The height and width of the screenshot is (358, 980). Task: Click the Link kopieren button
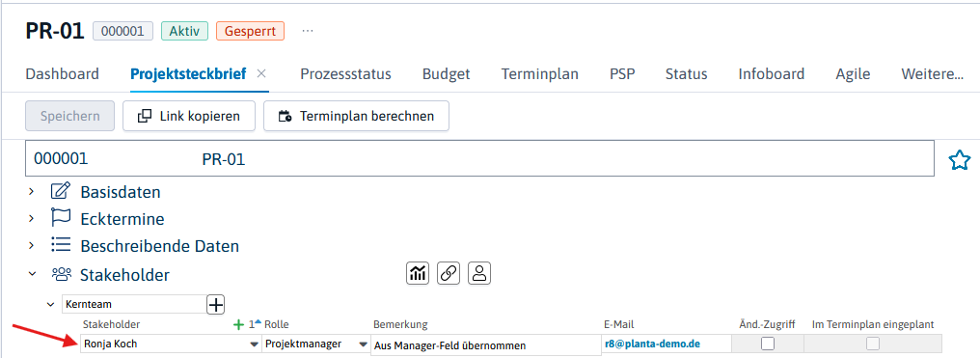click(x=189, y=116)
